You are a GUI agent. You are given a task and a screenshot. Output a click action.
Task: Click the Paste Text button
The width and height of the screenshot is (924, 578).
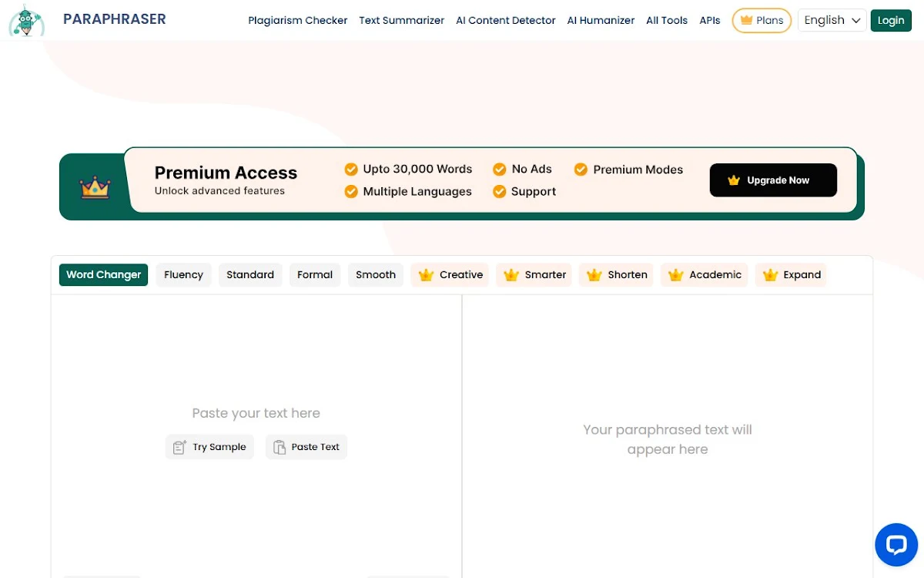pos(306,447)
